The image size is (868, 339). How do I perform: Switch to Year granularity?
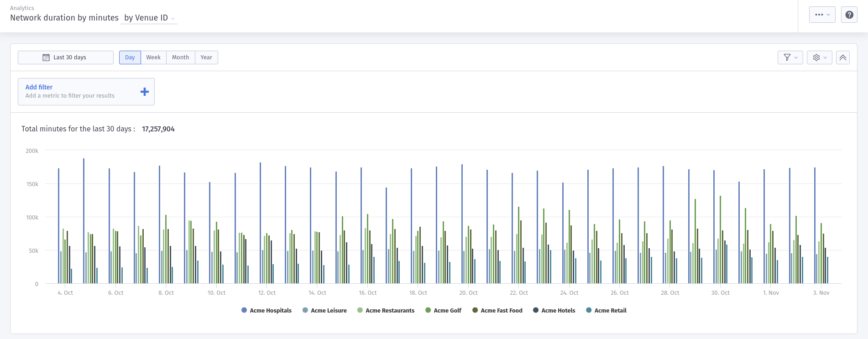pos(206,57)
